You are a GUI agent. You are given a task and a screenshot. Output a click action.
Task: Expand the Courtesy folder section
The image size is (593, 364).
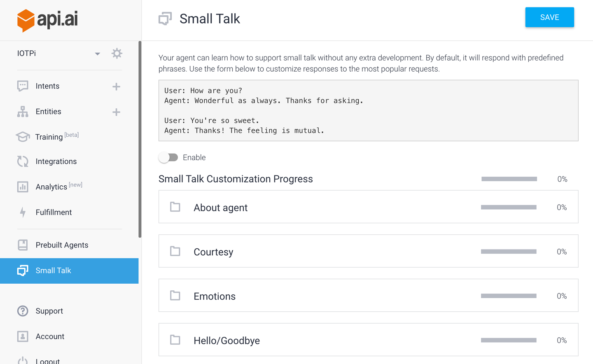click(213, 252)
